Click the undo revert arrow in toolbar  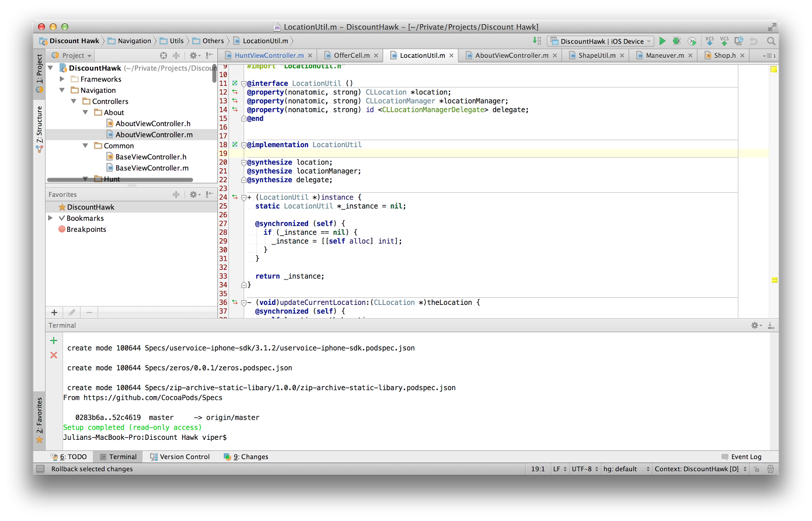coord(754,41)
